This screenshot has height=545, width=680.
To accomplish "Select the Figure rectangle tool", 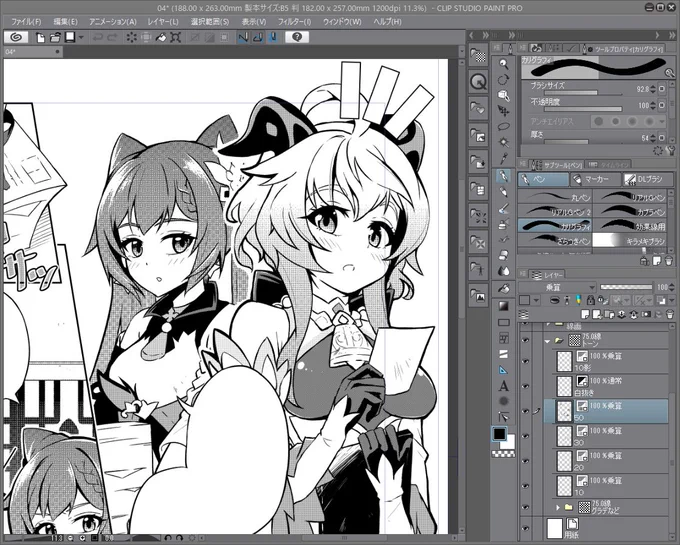I will [x=503, y=322].
